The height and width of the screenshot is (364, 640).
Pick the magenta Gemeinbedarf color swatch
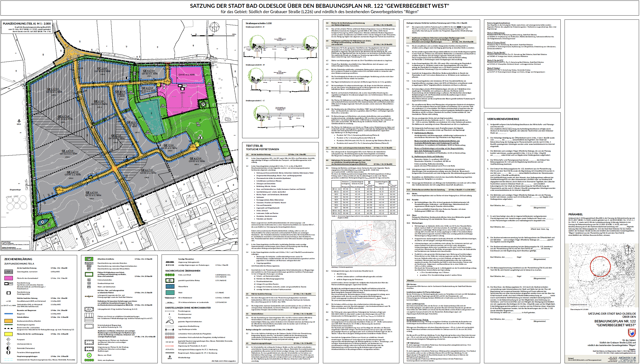click(9, 278)
